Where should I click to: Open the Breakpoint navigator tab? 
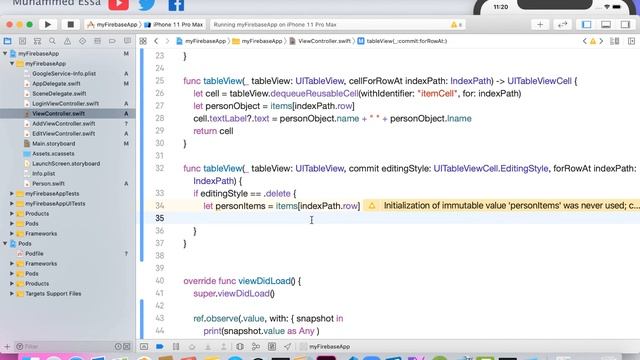coord(112,41)
